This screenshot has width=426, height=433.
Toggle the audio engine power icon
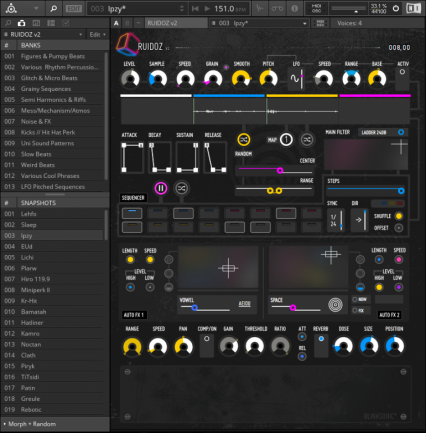[396, 9]
